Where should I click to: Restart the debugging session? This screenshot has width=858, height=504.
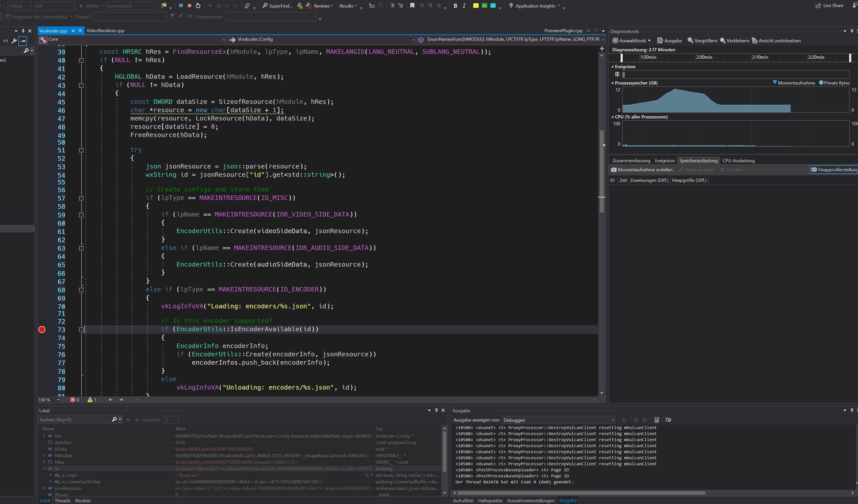click(x=198, y=6)
